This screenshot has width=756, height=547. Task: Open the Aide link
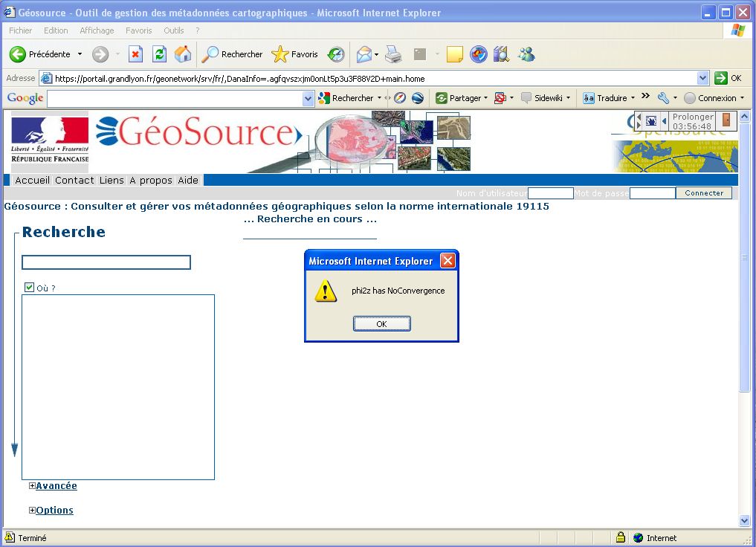[x=188, y=181]
